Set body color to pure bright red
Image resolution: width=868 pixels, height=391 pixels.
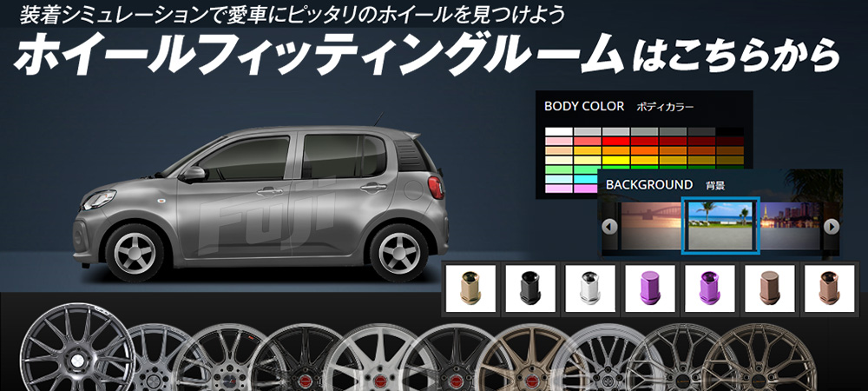click(616, 142)
